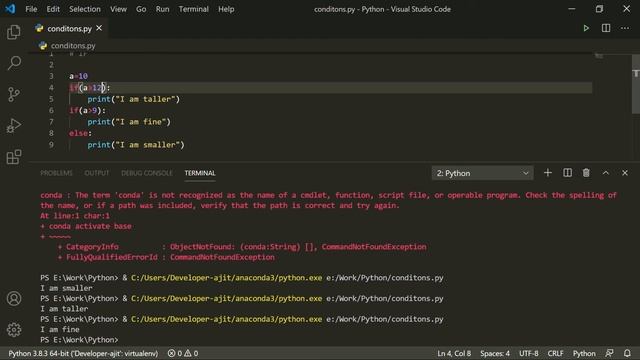Image resolution: width=640 pixels, height=360 pixels.
Task: Click print("I am fine") line
Action: [129, 122]
